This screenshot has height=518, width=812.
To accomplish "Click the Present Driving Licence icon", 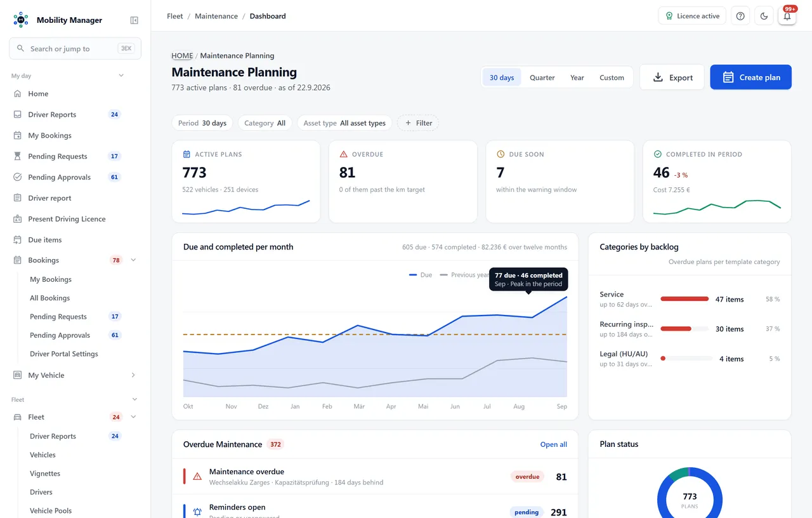I will [x=18, y=219].
